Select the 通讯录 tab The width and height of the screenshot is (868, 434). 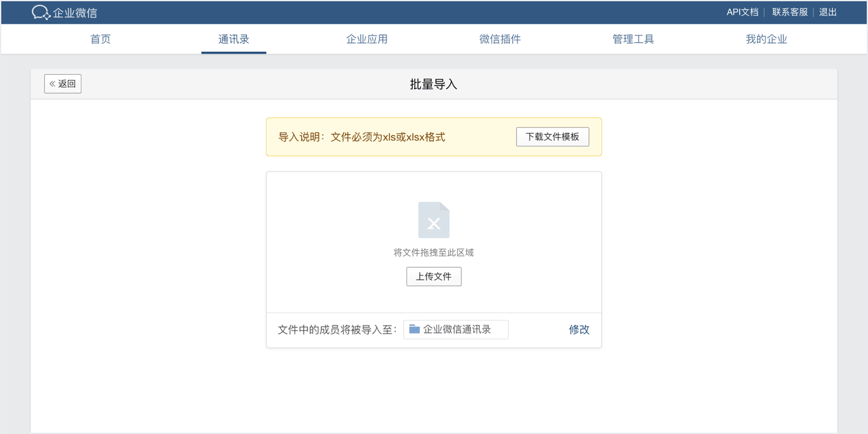click(x=233, y=39)
